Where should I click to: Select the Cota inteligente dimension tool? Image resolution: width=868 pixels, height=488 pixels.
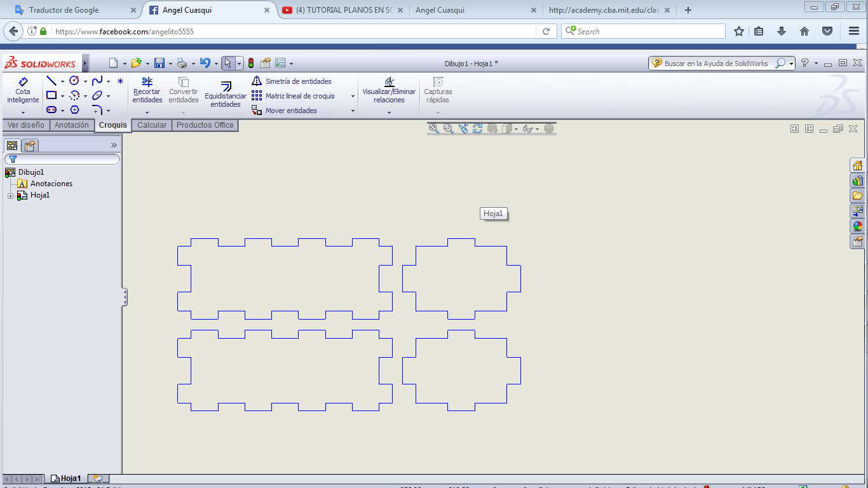pos(23,90)
